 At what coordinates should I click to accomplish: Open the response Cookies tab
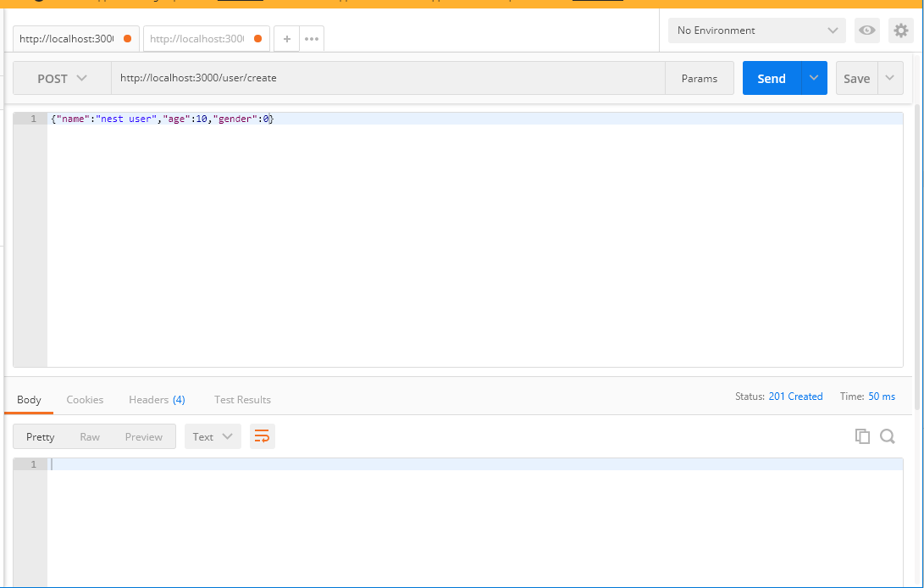click(x=85, y=400)
